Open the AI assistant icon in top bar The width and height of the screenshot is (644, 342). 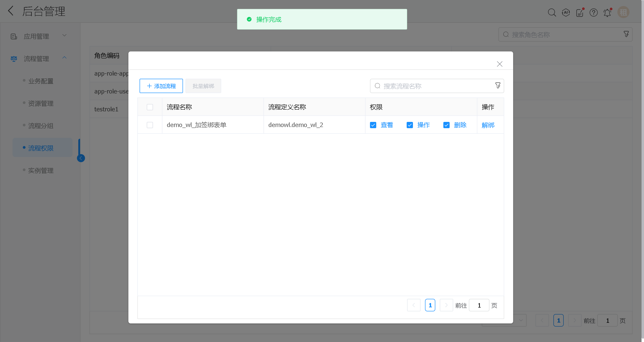[566, 12]
